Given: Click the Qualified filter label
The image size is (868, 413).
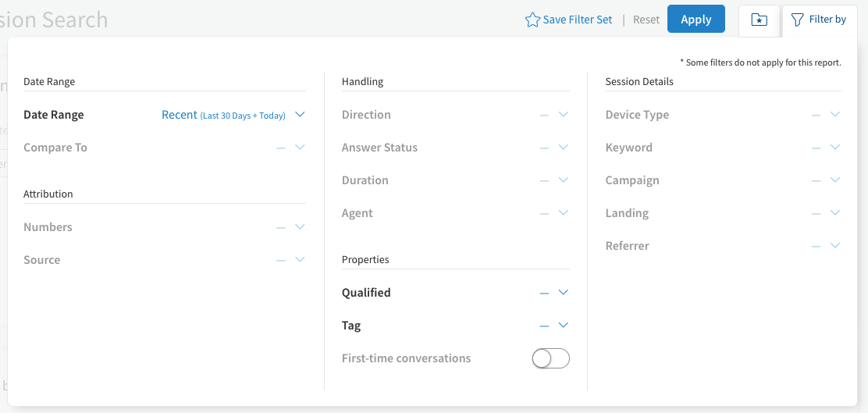Looking at the screenshot, I should pos(366,293).
